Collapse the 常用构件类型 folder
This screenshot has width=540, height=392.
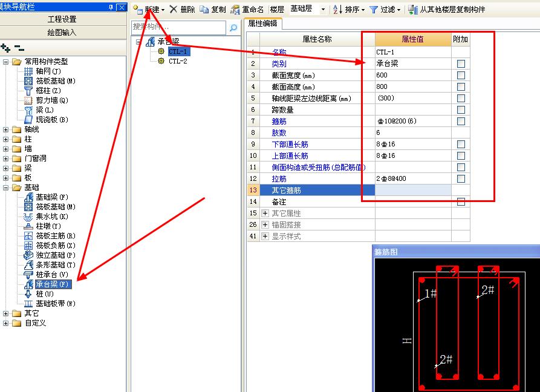5,62
